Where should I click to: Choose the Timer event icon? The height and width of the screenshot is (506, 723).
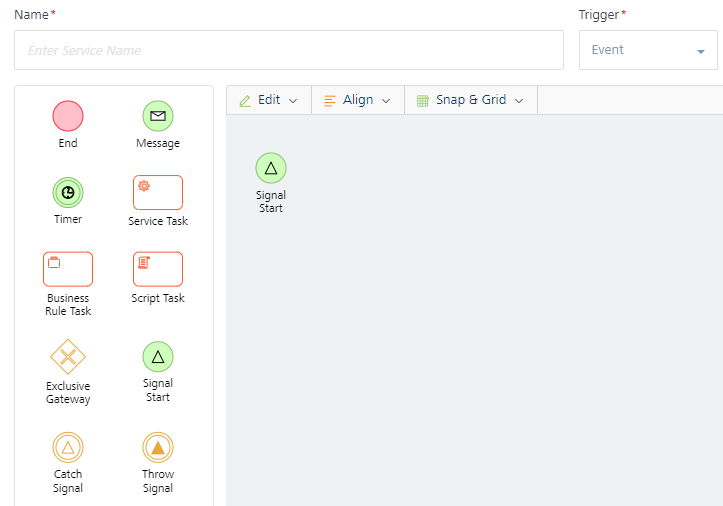(x=68, y=192)
